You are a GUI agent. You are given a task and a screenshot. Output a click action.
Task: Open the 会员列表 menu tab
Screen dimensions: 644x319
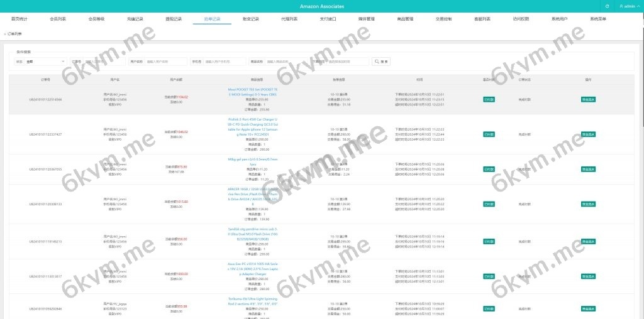58,19
